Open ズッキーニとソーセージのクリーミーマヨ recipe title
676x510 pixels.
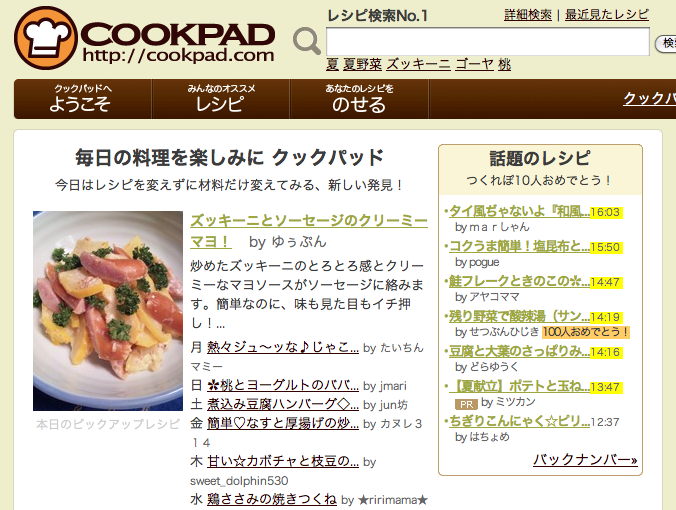click(309, 231)
